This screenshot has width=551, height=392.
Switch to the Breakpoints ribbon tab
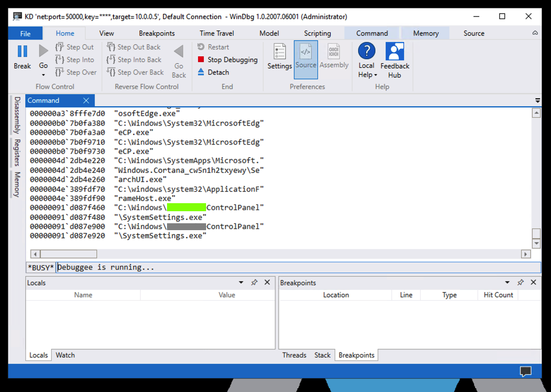point(157,33)
